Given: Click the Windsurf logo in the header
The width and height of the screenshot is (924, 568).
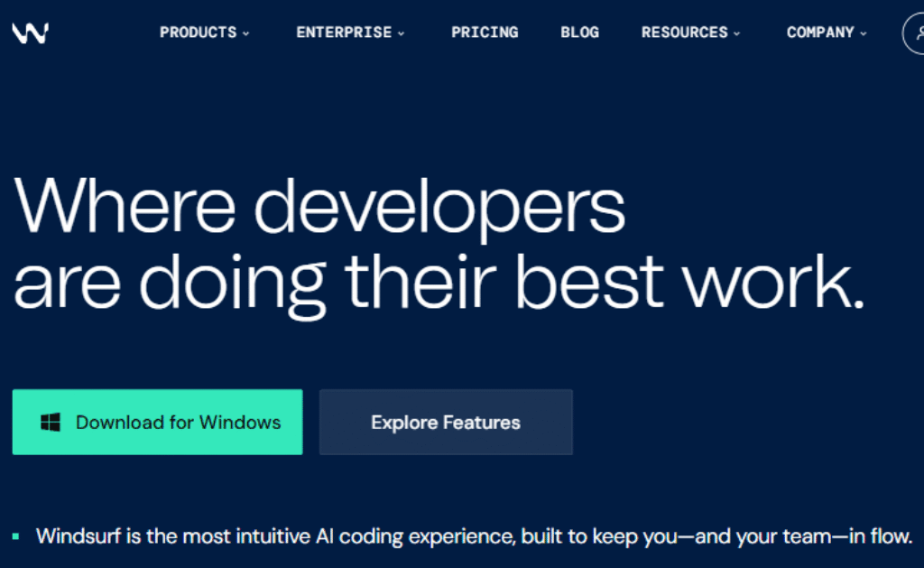Looking at the screenshot, I should coord(30,33).
